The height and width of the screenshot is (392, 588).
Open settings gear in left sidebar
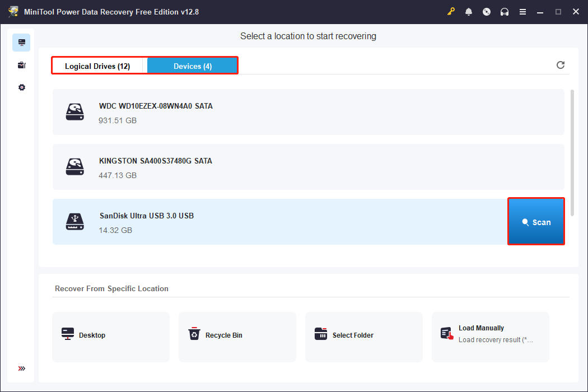pos(21,87)
